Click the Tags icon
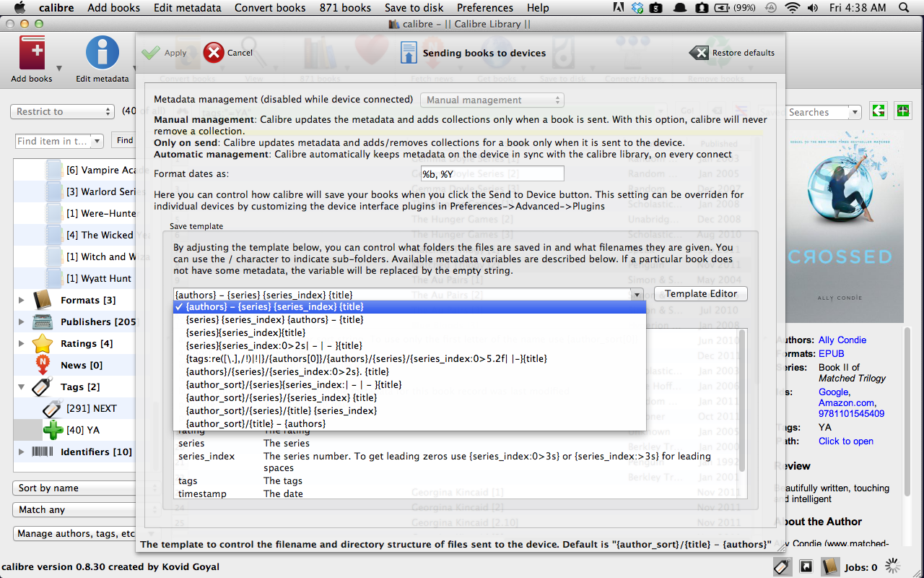The width and height of the screenshot is (924, 578). pyautogui.click(x=43, y=387)
